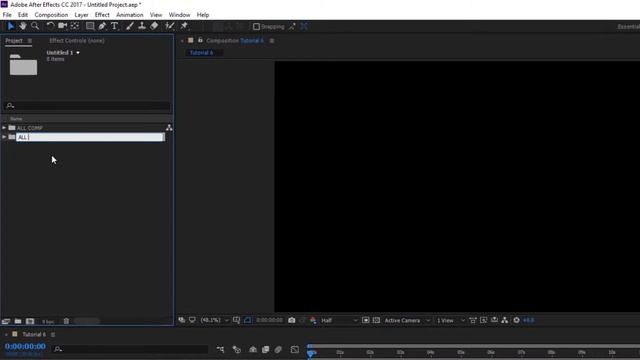Click the timeline current timecode 0:00:00:00
This screenshot has height=360, width=640.
[25, 347]
